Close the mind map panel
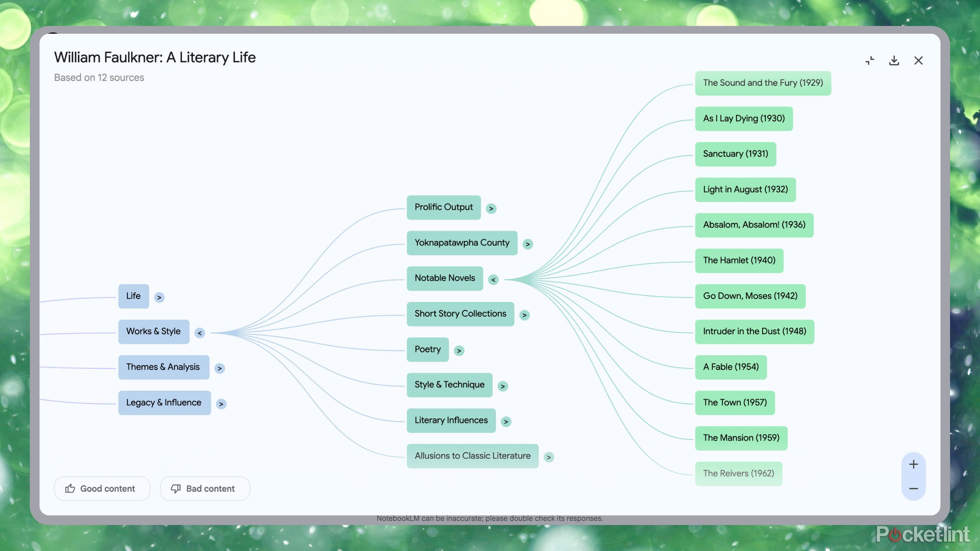Image resolution: width=980 pixels, height=551 pixels. (918, 60)
